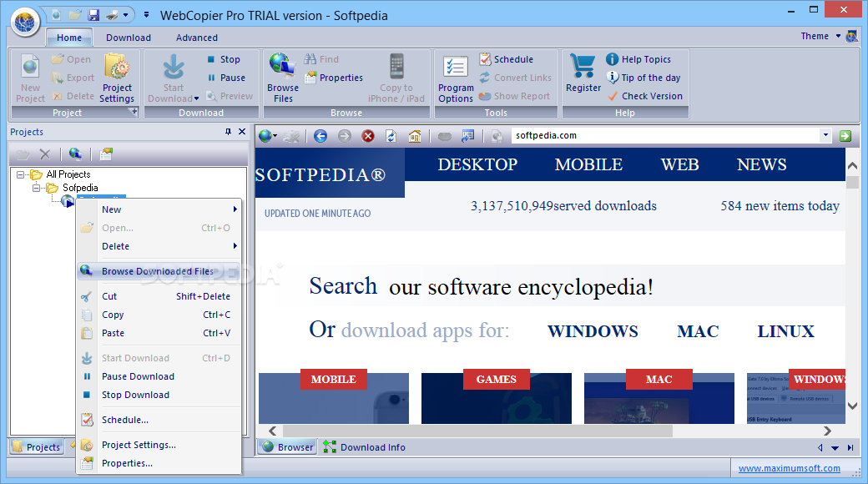Click the Pause download ribbon button
Viewport: 868px width, 484px height.
pyautogui.click(x=226, y=78)
